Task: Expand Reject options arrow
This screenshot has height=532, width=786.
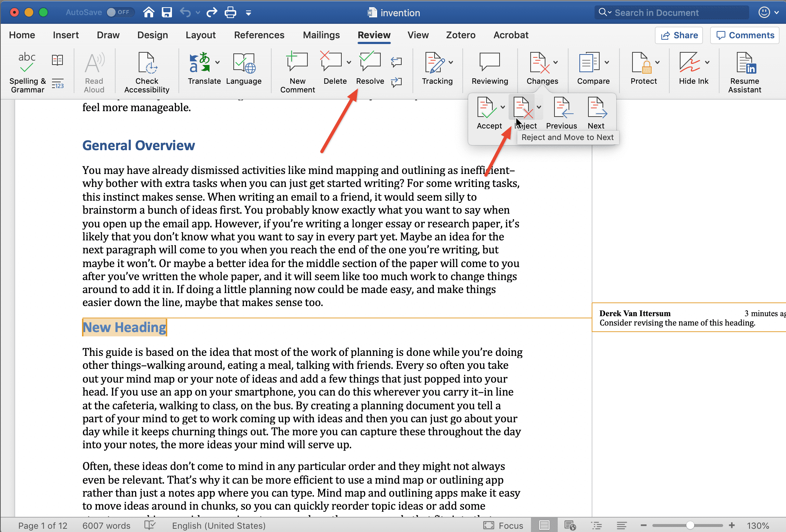Action: [x=539, y=107]
